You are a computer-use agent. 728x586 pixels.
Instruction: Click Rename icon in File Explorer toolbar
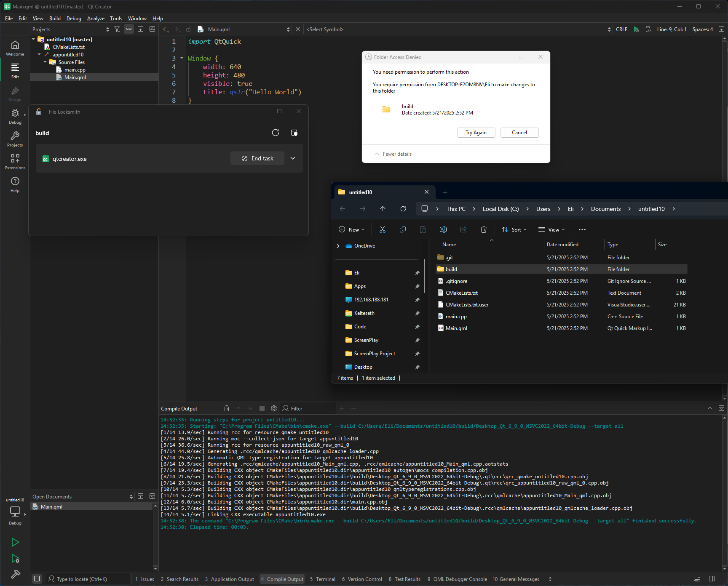tap(443, 229)
